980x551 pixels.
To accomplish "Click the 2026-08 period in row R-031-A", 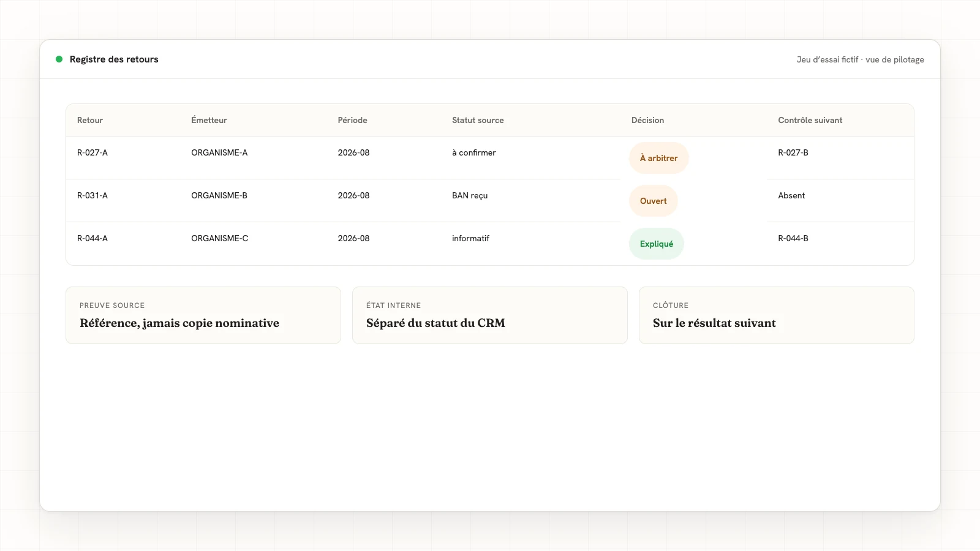I will pos(353,195).
